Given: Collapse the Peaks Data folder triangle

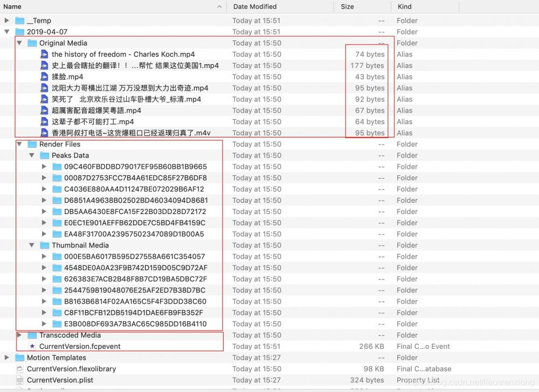Looking at the screenshot, I should tap(32, 155).
